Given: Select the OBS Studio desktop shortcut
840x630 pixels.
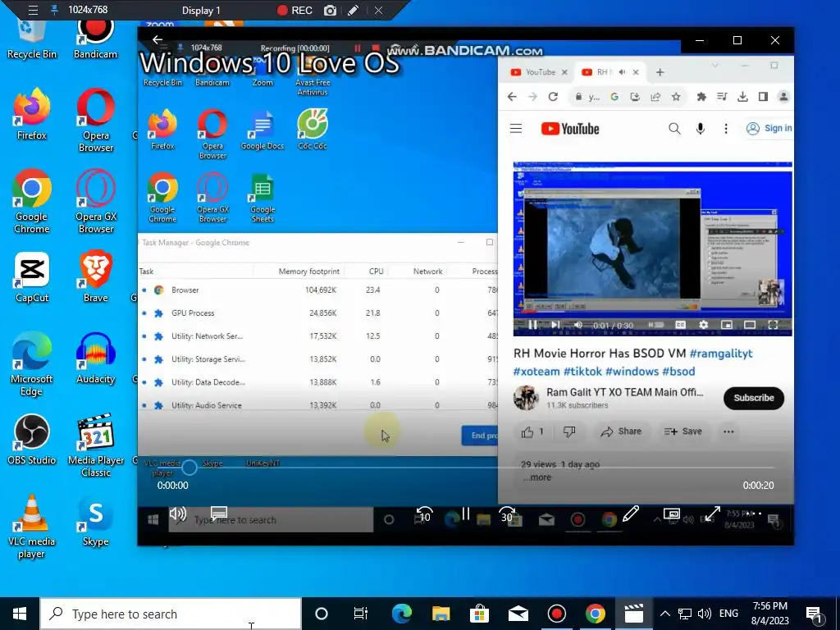Looking at the screenshot, I should click(x=32, y=440).
